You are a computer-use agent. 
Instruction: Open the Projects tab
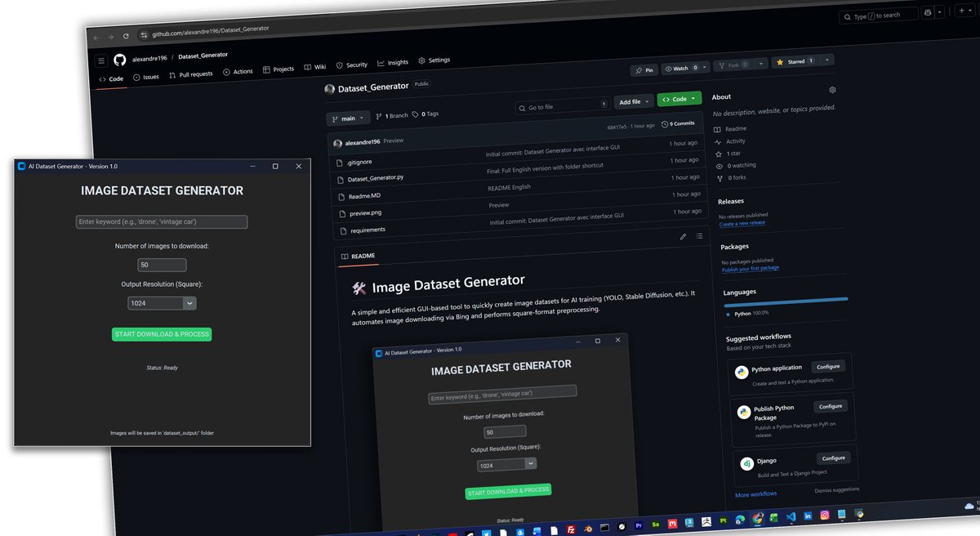(278, 69)
